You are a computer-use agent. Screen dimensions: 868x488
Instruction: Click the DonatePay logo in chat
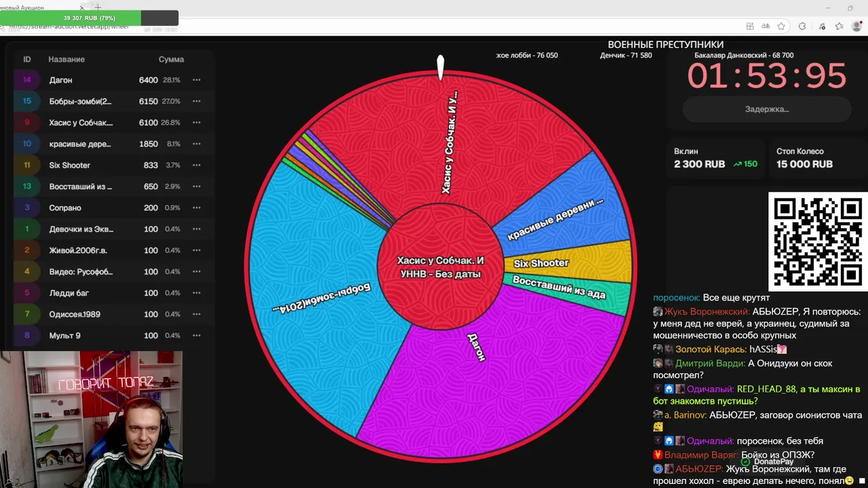pos(767,462)
